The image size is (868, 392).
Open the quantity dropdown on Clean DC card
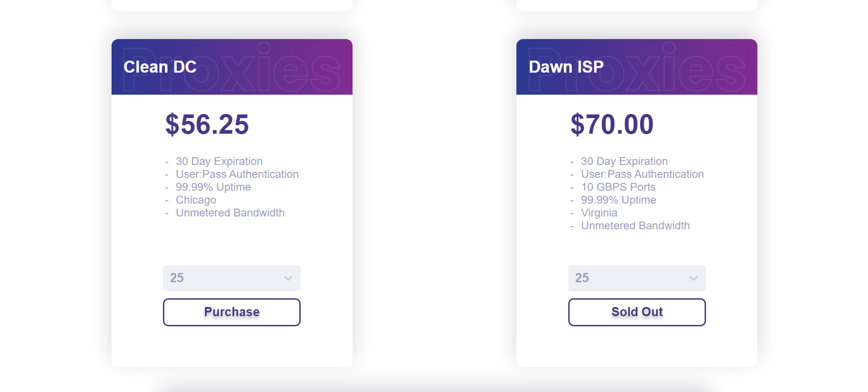pyautogui.click(x=231, y=278)
